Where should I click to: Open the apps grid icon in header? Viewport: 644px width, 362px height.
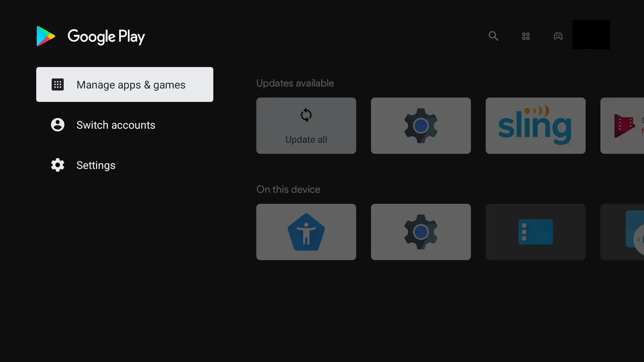click(x=526, y=36)
